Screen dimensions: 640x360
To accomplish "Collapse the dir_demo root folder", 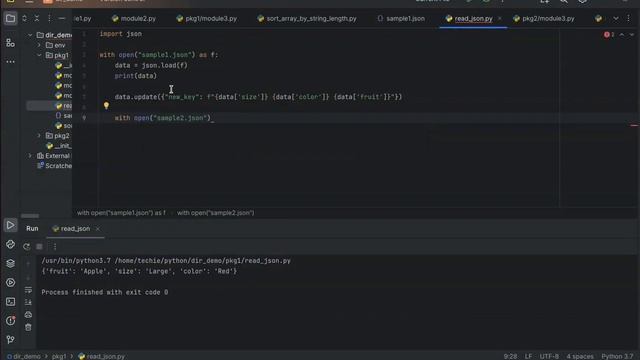I will tap(30, 35).
